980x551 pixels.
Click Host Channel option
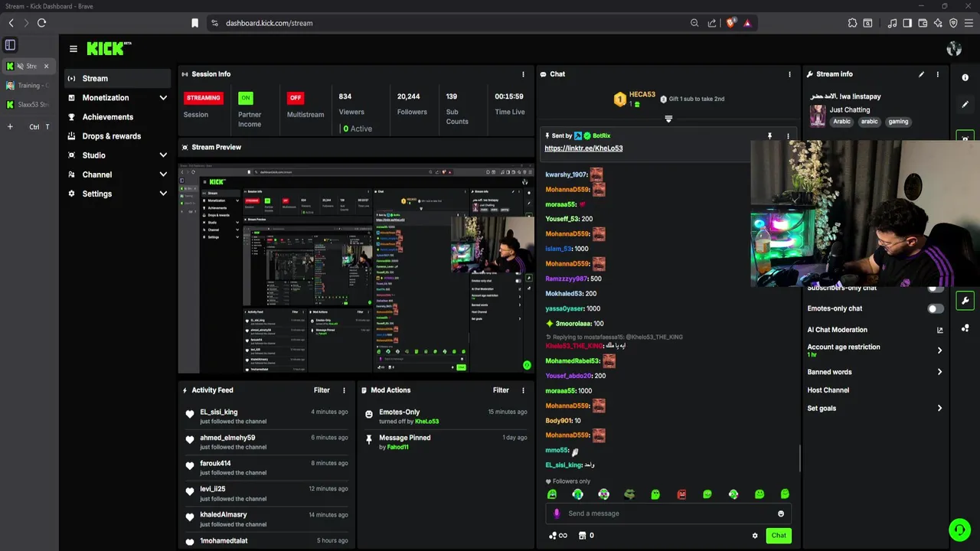tap(828, 390)
